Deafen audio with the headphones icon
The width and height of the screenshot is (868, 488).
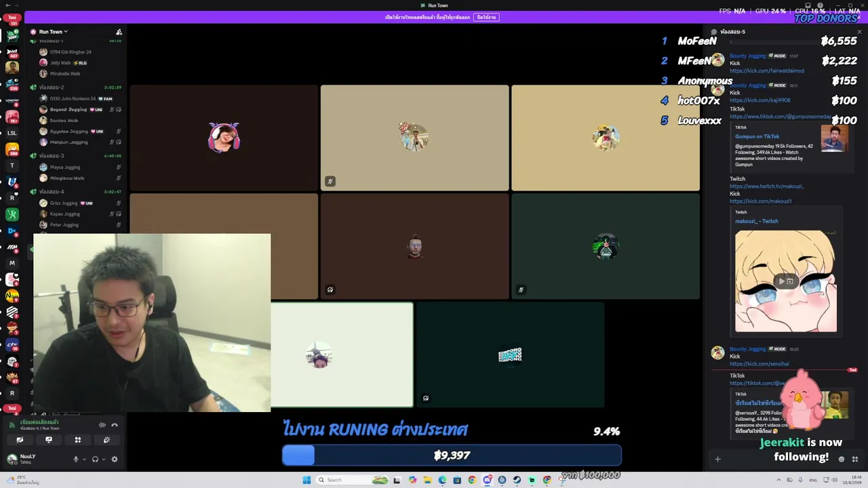[x=95, y=459]
